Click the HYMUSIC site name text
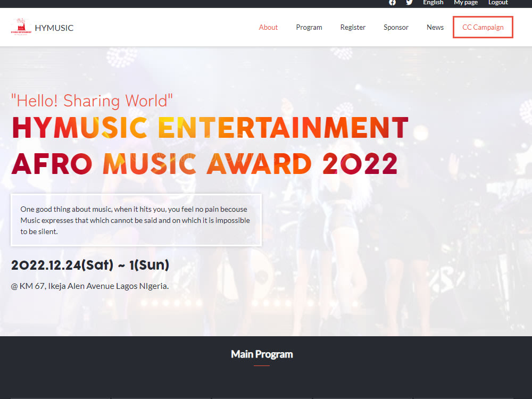This screenshot has height=399, width=532. (54, 28)
